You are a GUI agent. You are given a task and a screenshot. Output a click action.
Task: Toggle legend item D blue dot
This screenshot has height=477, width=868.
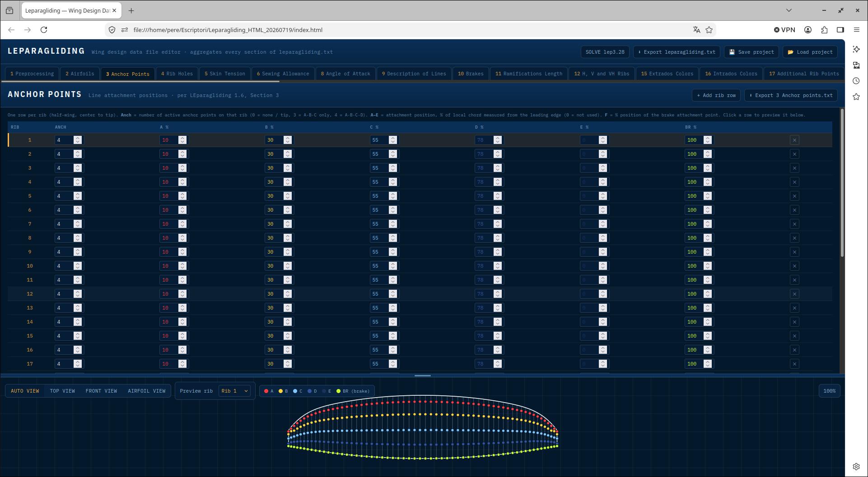[312, 391]
